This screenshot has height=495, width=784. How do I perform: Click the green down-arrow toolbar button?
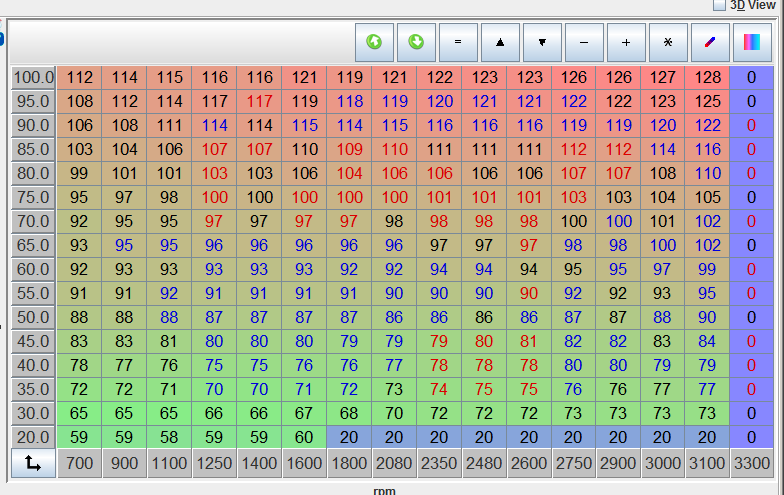point(417,43)
